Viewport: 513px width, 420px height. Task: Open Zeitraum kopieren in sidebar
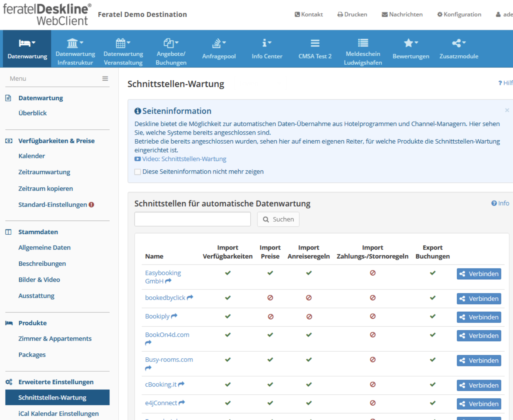point(46,188)
